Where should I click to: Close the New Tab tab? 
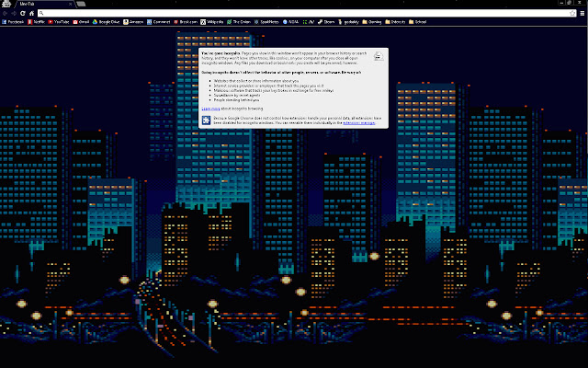coord(70,4)
